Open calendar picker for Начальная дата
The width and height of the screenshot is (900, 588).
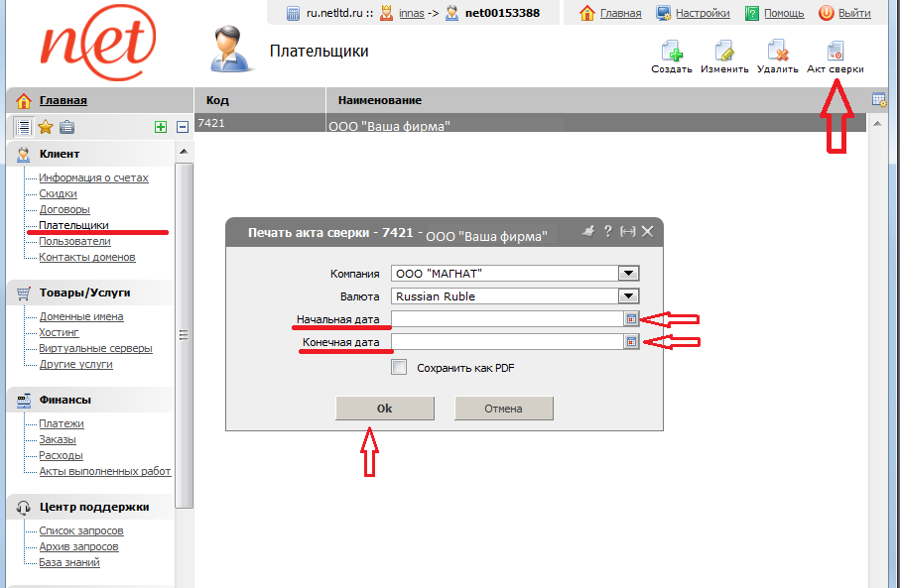pos(629,318)
